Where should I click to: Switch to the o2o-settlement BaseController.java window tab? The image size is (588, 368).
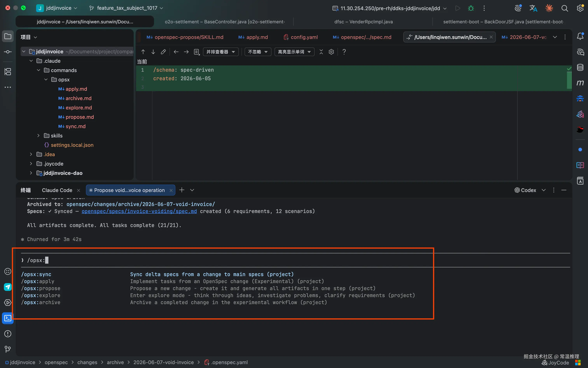pos(225,22)
